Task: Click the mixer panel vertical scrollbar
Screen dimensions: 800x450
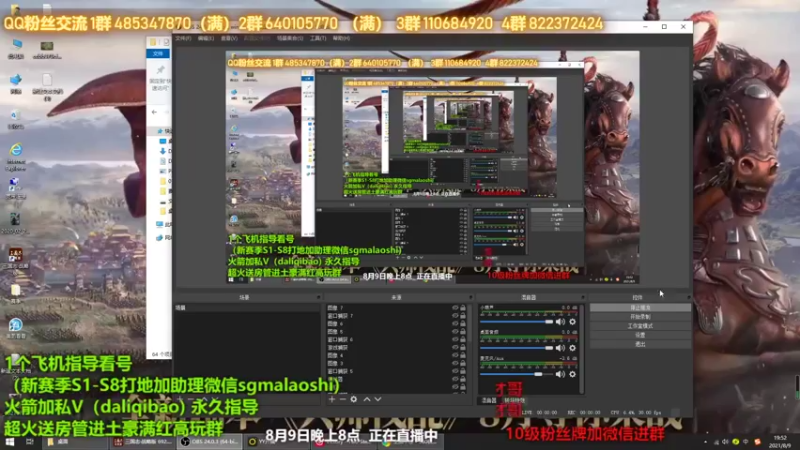Action: (582, 348)
